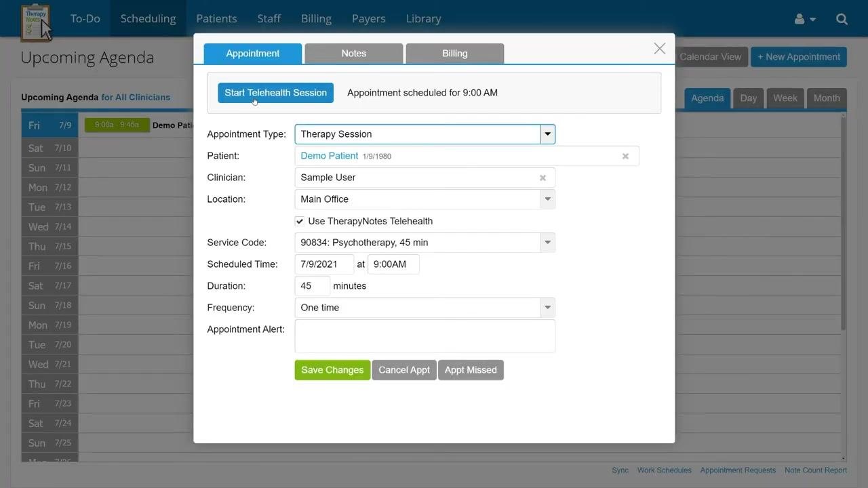Click the + New Appointment button
Screen dimensions: 868x488
(x=798, y=57)
